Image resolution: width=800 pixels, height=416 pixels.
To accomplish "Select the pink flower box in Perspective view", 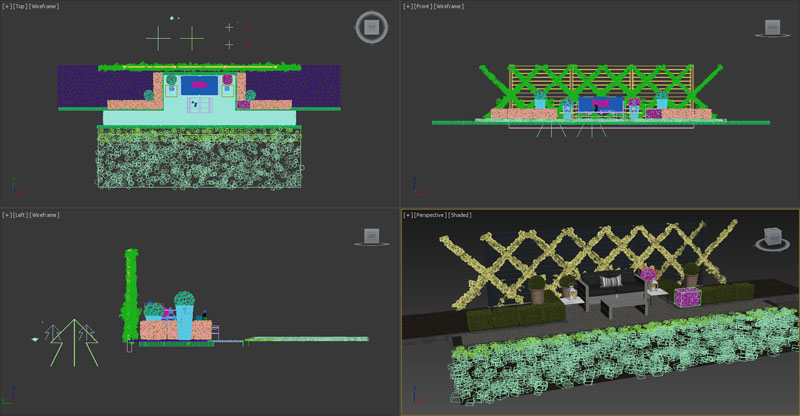I will pyautogui.click(x=688, y=297).
